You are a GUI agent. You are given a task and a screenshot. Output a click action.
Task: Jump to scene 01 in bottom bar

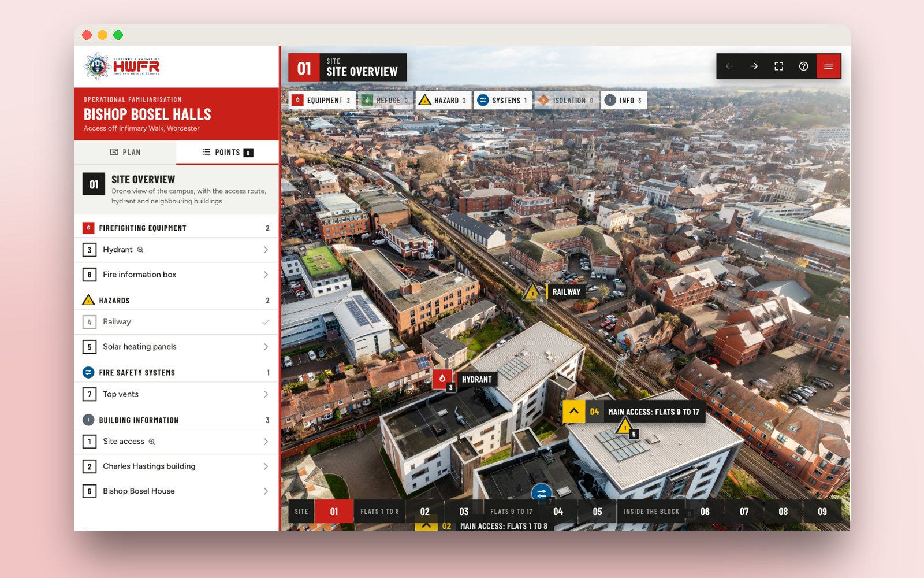pyautogui.click(x=334, y=512)
